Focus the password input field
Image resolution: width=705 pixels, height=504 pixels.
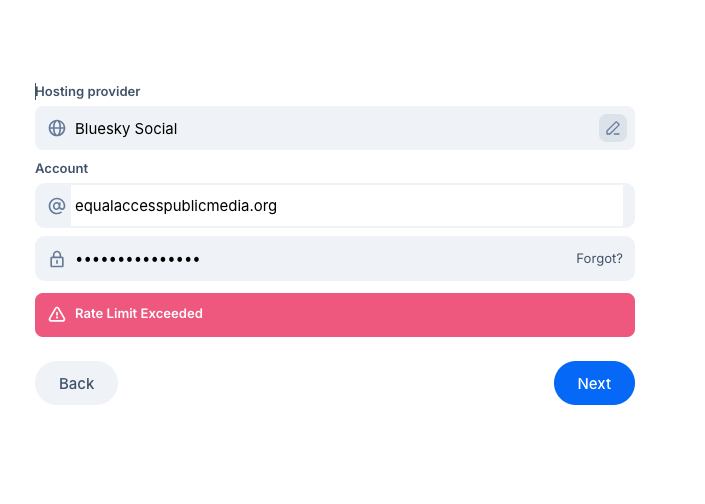point(320,259)
